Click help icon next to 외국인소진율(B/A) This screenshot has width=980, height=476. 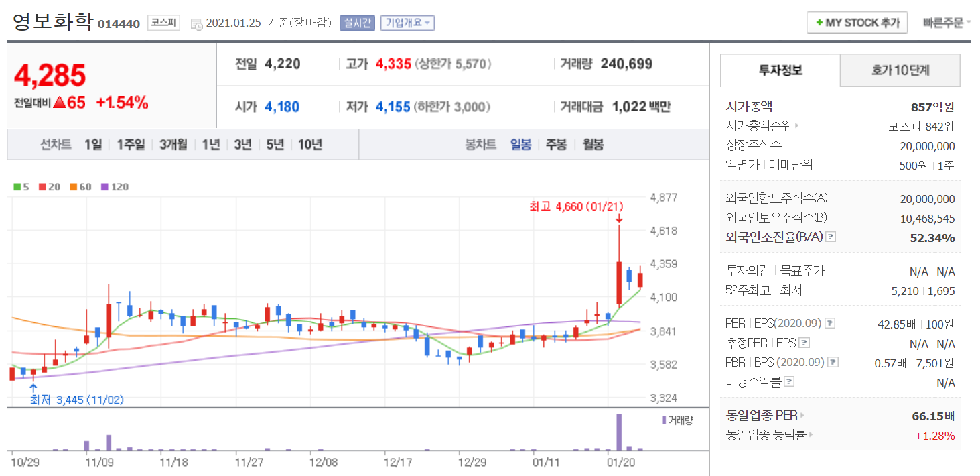[x=831, y=237]
